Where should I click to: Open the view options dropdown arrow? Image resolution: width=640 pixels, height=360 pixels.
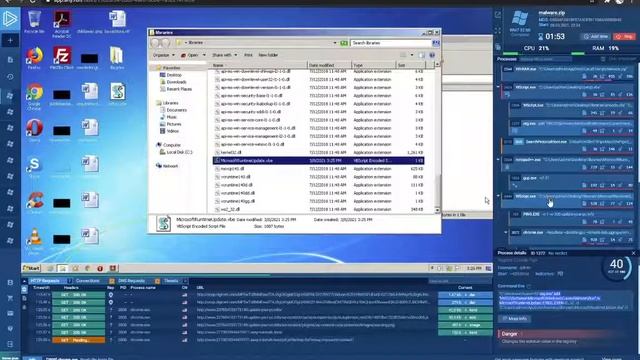[x=412, y=55]
